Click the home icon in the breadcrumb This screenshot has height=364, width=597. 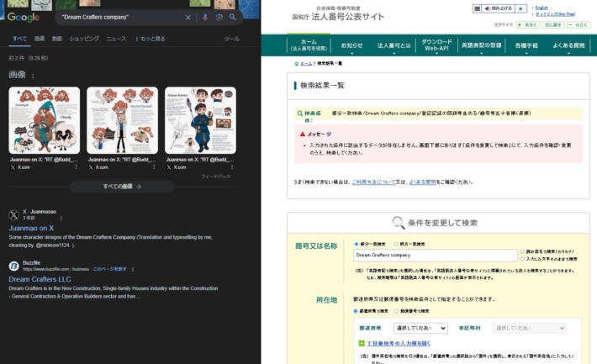(x=296, y=64)
